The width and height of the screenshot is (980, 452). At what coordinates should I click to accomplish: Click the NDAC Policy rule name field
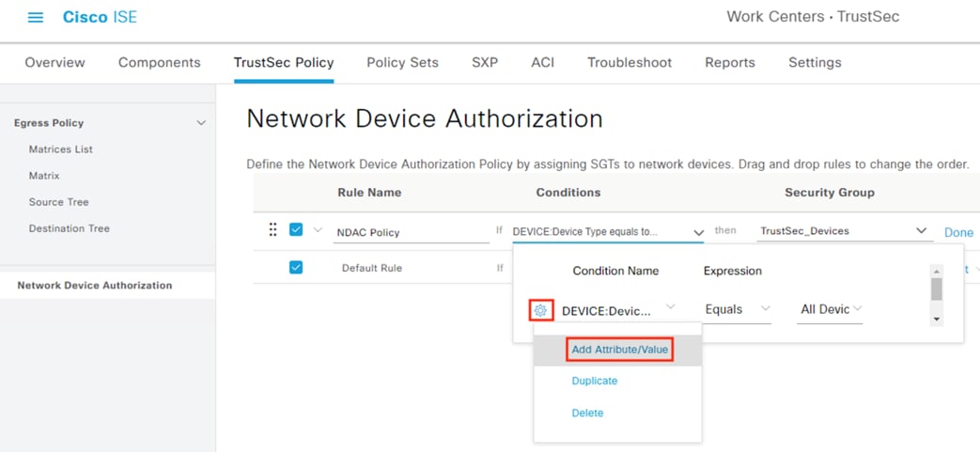pyautogui.click(x=412, y=232)
